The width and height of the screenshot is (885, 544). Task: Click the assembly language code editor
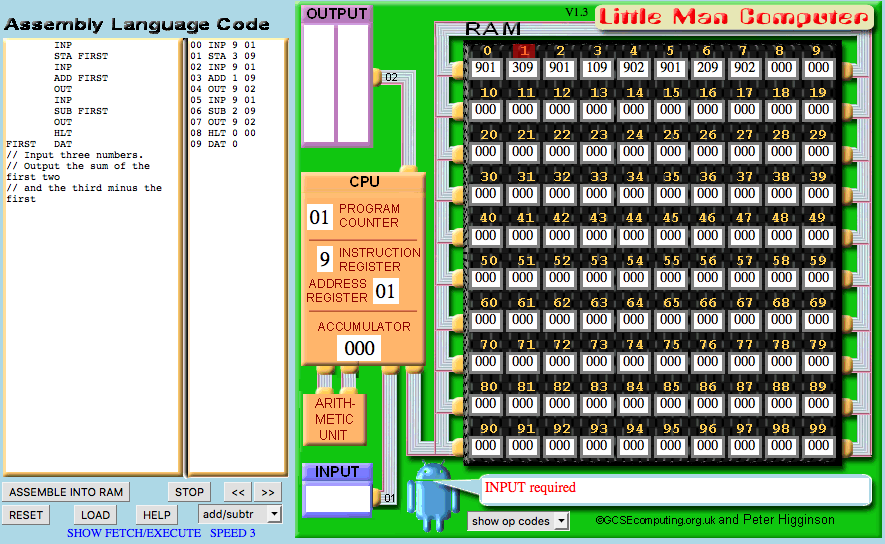pos(93,257)
